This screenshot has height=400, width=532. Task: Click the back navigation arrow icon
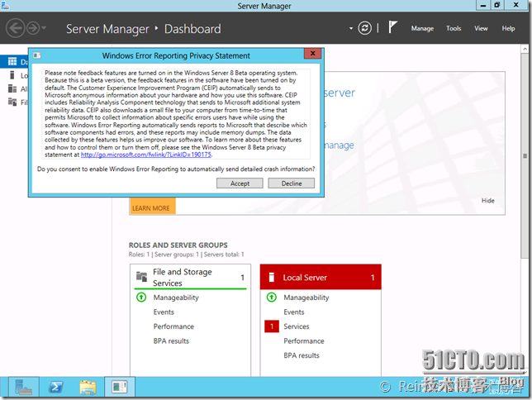[15, 28]
